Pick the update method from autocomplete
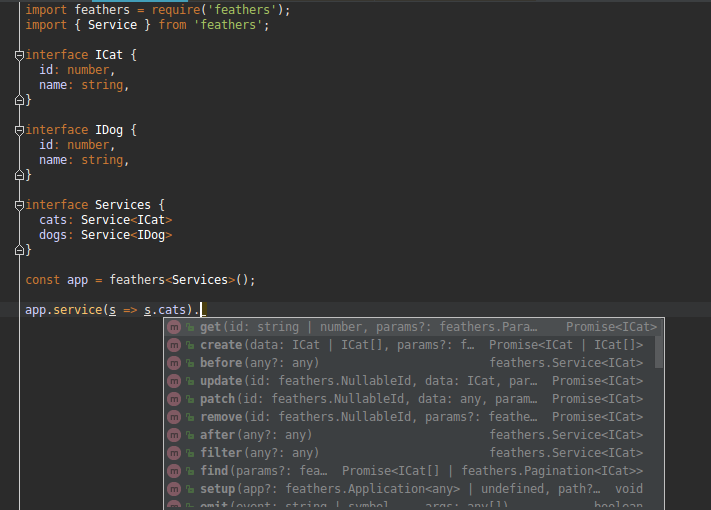The height and width of the screenshot is (510, 711). tap(409, 381)
